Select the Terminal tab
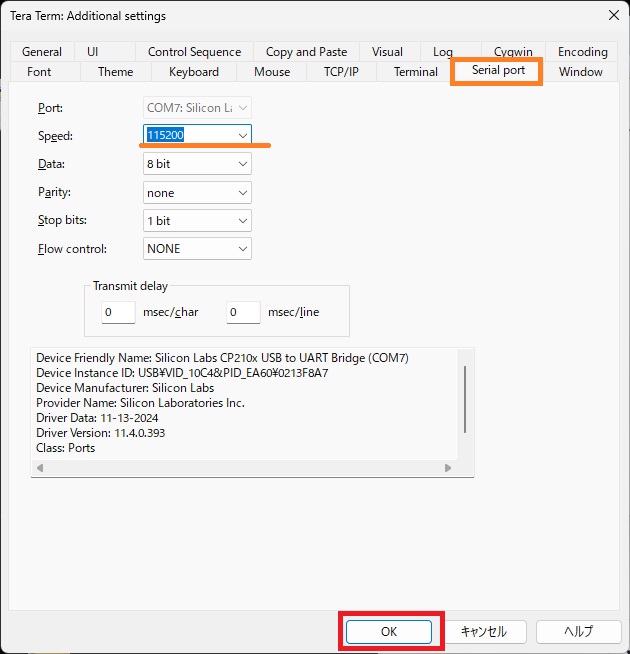Screen dimensions: 630x654 (415, 72)
